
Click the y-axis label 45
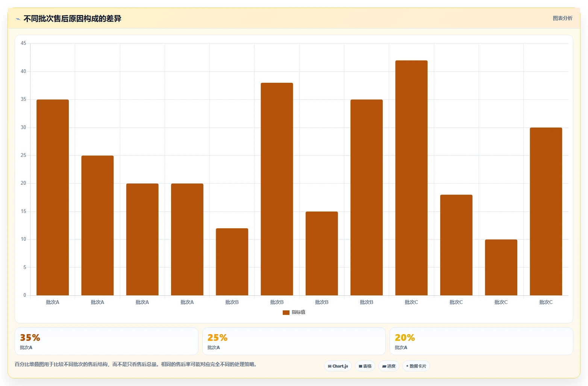pyautogui.click(x=23, y=43)
